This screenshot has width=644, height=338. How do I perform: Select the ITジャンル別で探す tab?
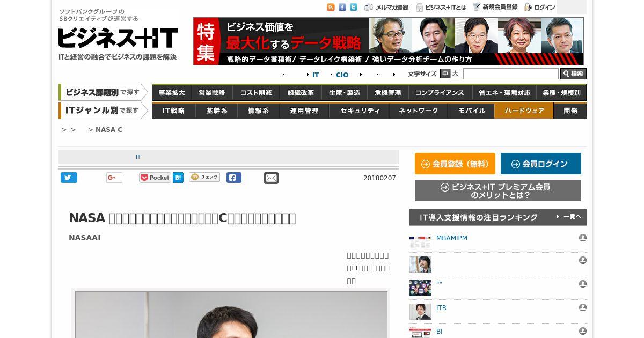click(x=103, y=111)
